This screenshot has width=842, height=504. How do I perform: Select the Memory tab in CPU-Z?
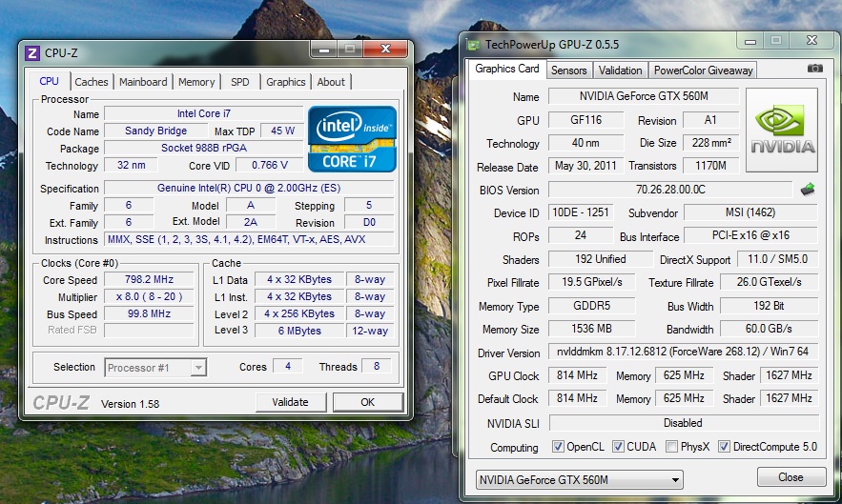click(196, 82)
